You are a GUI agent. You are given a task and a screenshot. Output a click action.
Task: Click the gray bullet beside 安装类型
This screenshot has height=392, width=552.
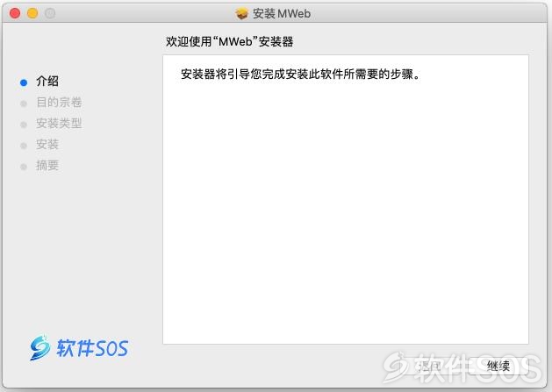coord(24,125)
